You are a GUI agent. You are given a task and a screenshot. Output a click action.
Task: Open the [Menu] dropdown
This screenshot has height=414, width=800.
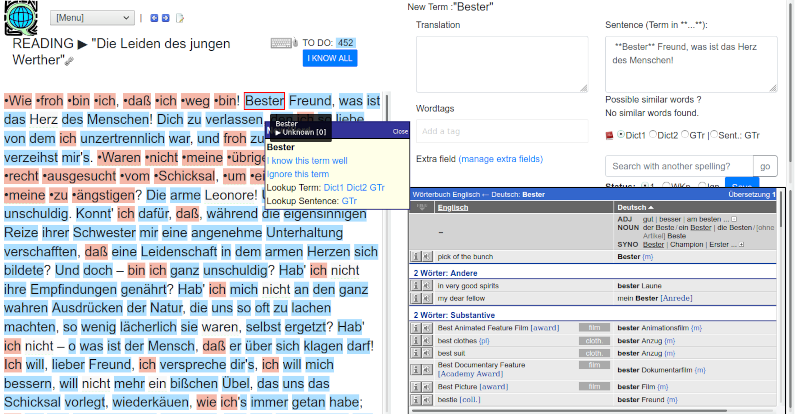[92, 18]
